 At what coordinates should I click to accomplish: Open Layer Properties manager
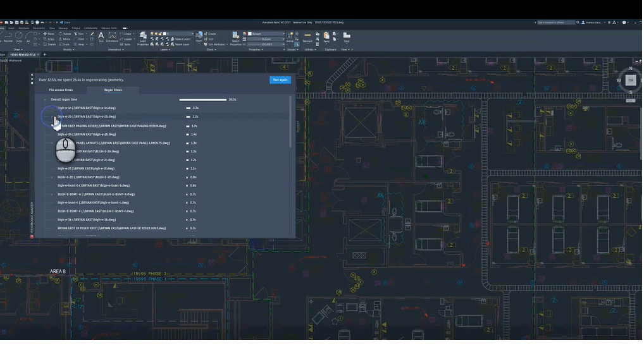coord(143,38)
